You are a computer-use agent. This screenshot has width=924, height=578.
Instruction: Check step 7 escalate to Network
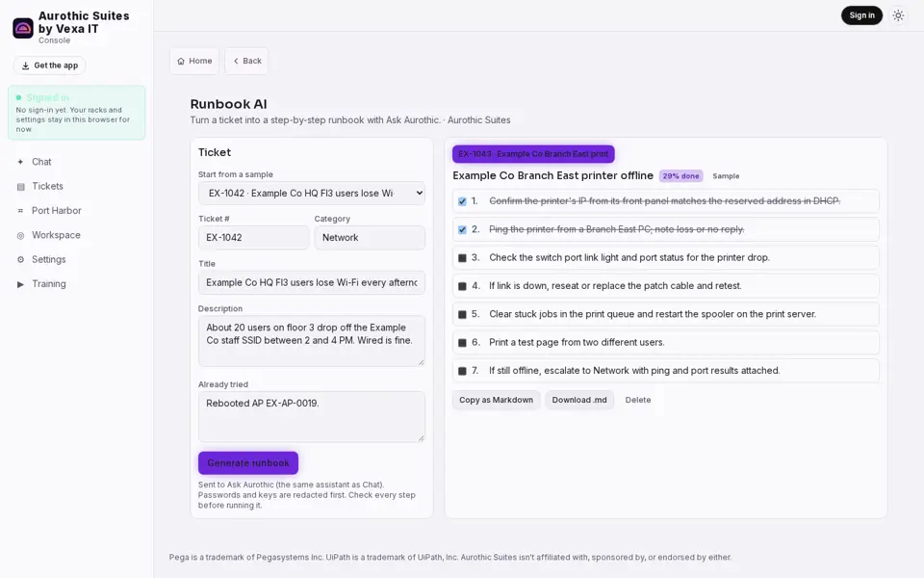tap(462, 371)
